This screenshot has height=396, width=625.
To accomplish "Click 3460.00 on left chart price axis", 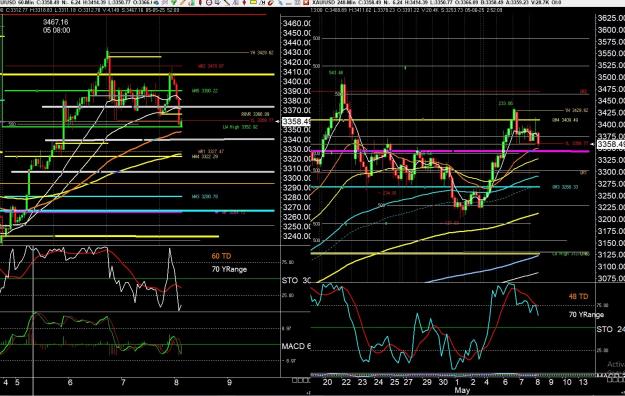I will click(296, 24).
